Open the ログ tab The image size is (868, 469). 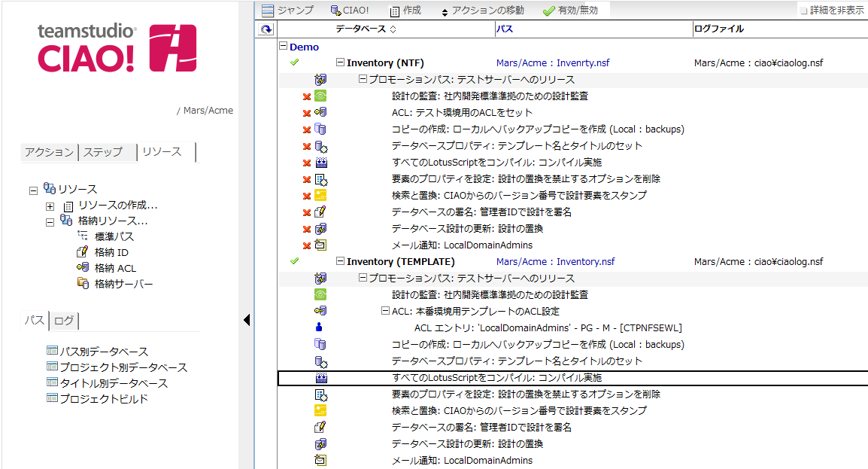click(64, 321)
